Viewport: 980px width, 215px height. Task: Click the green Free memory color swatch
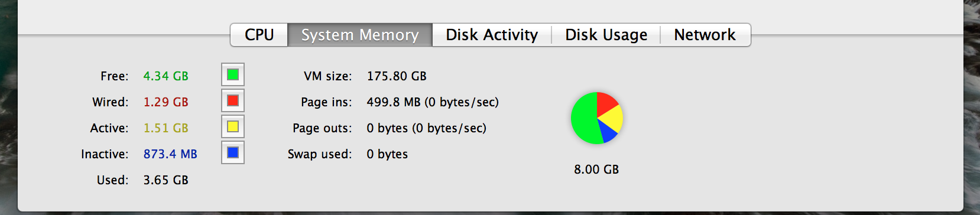[233, 74]
